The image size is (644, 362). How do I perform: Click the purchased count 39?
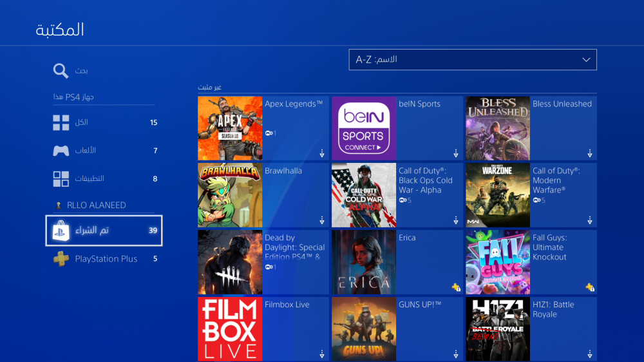(x=153, y=231)
